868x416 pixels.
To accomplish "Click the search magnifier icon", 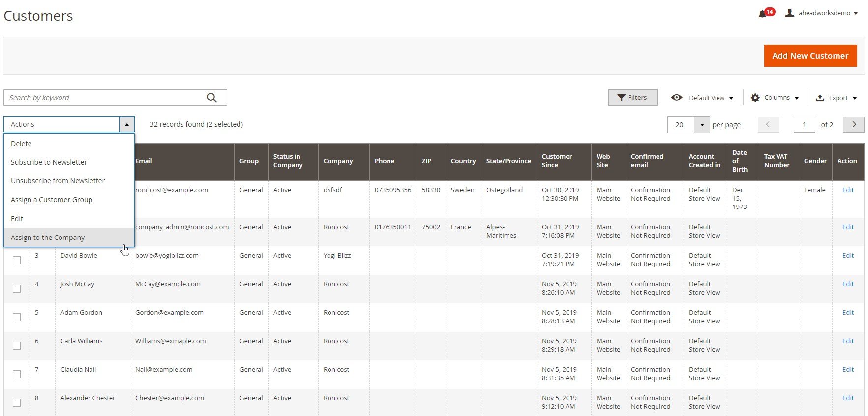I will (212, 98).
